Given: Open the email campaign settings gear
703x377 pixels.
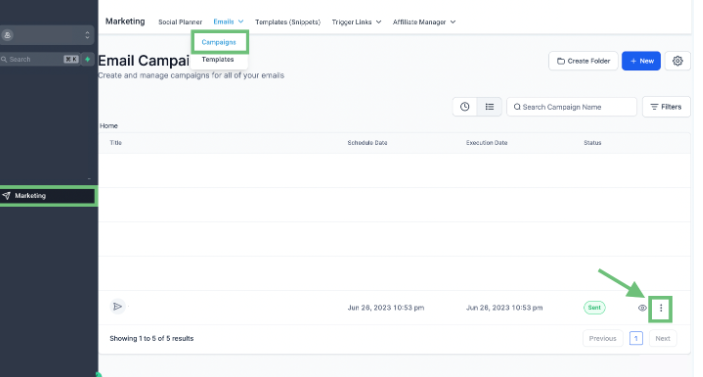Looking at the screenshot, I should point(677,61).
